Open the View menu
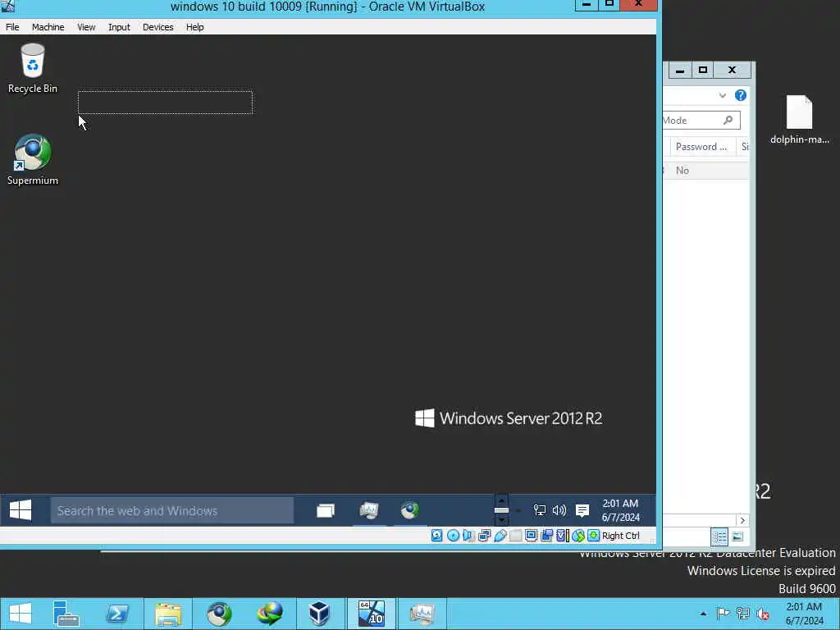 (x=85, y=27)
